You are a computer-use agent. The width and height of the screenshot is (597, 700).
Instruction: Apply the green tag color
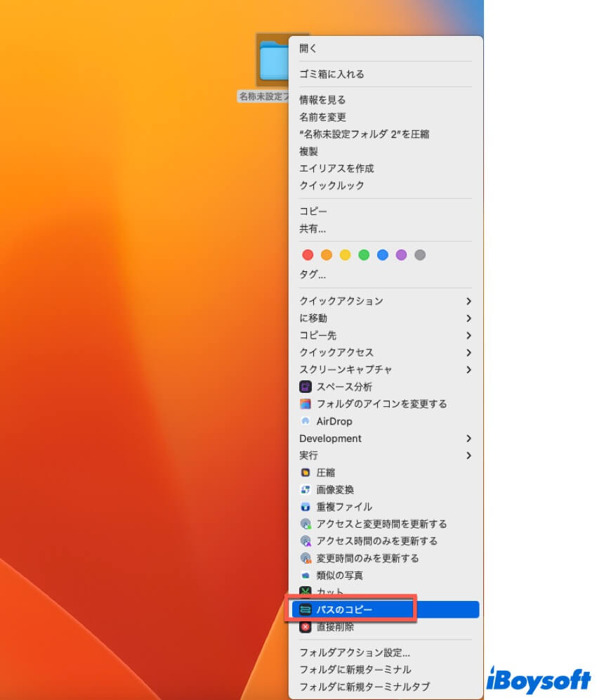coord(364,255)
